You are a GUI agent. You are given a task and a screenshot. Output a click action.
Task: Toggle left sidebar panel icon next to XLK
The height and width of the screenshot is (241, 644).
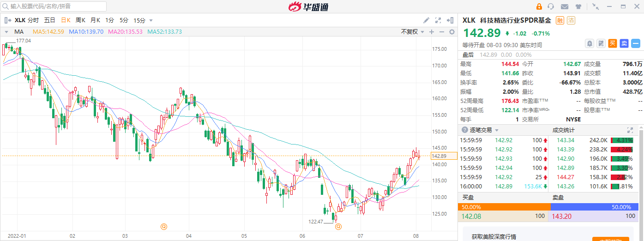(x=7, y=20)
